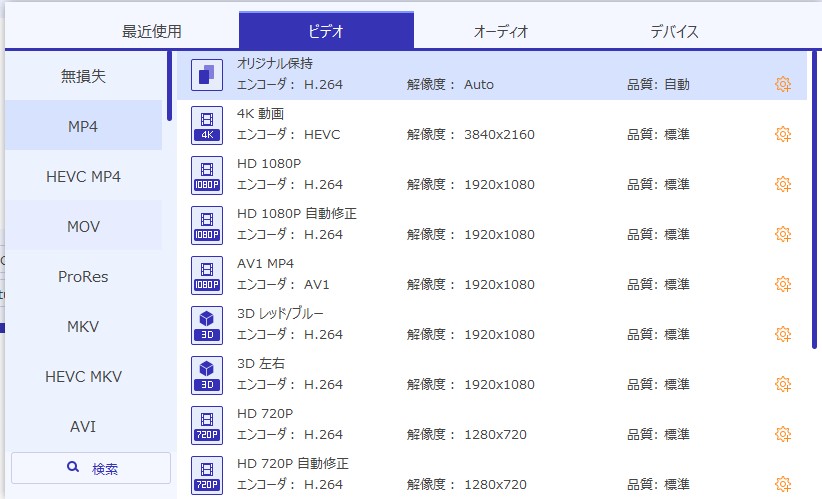
Task: Click the 品質: 自動 text
Action: tap(658, 84)
